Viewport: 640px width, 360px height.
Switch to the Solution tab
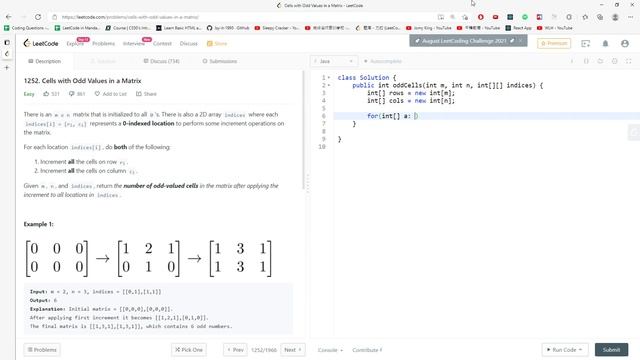coord(103,61)
